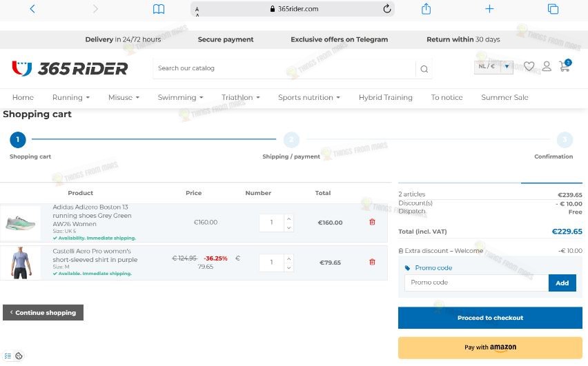Click Return within 30 days text
This screenshot has width=588, height=366.
pyautogui.click(x=463, y=39)
